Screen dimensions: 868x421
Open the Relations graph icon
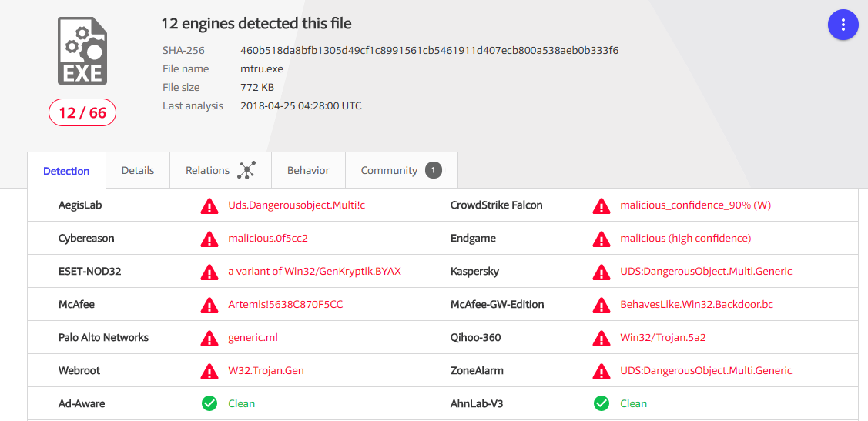(x=246, y=170)
